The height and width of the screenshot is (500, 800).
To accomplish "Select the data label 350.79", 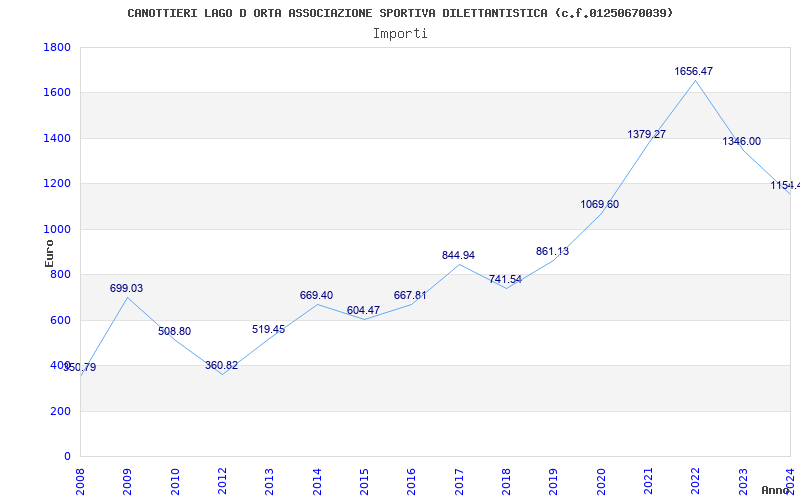I will [80, 367].
